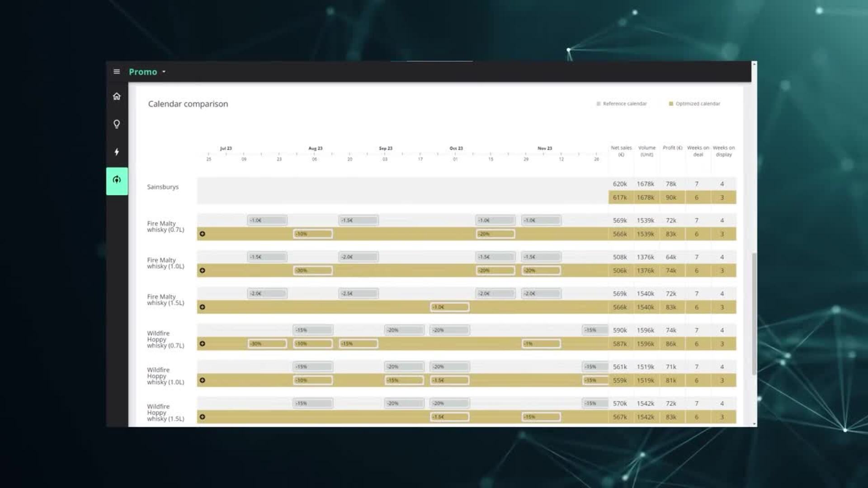This screenshot has width=868, height=488.
Task: Toggle Optimized calendar legend entry
Action: (x=694, y=103)
